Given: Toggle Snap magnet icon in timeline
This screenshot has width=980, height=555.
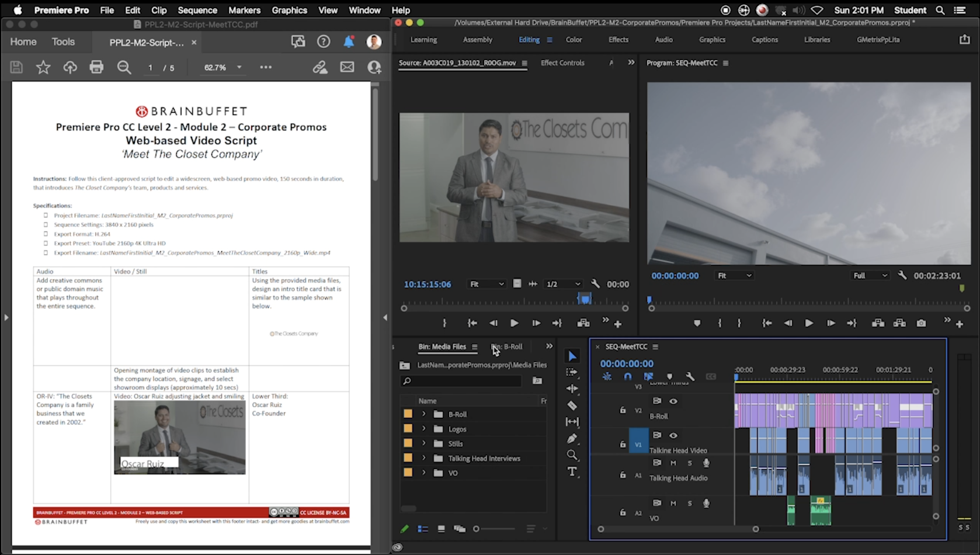Looking at the screenshot, I should coord(628,377).
